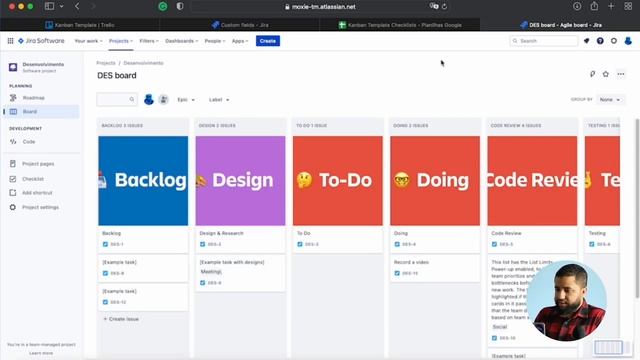Open the Dashboards dropdown
The height and width of the screenshot is (360, 640).
click(182, 41)
